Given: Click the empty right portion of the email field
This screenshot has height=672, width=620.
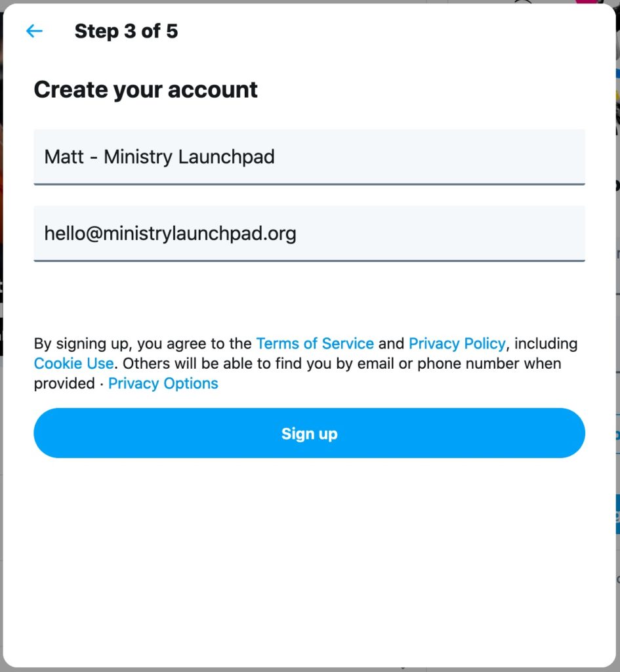Looking at the screenshot, I should [442, 234].
